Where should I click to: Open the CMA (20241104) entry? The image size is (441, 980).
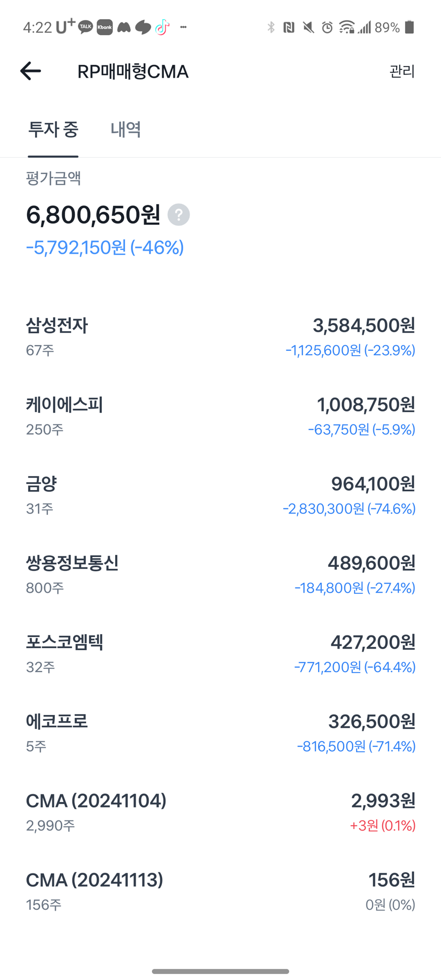220,812
